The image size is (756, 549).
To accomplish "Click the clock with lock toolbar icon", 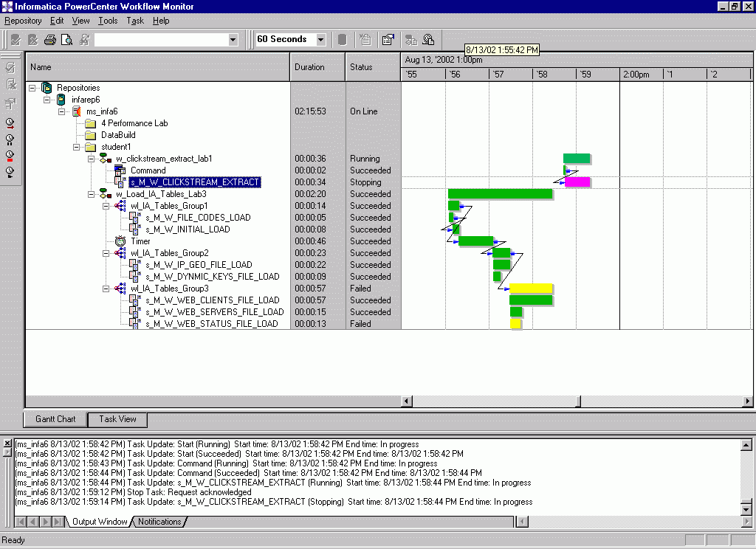I will 428,40.
